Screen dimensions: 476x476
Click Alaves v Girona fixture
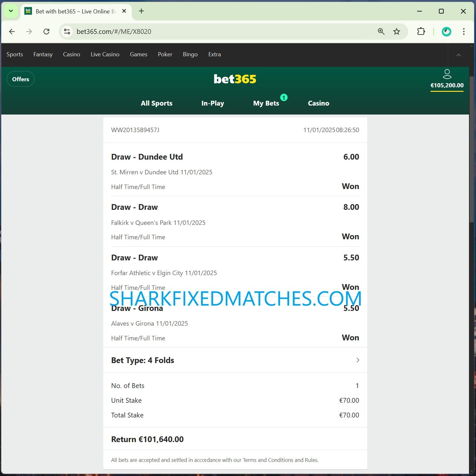149,323
